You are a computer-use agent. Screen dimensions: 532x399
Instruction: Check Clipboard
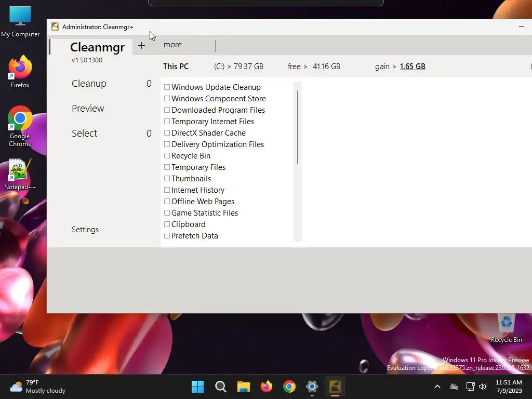click(167, 224)
